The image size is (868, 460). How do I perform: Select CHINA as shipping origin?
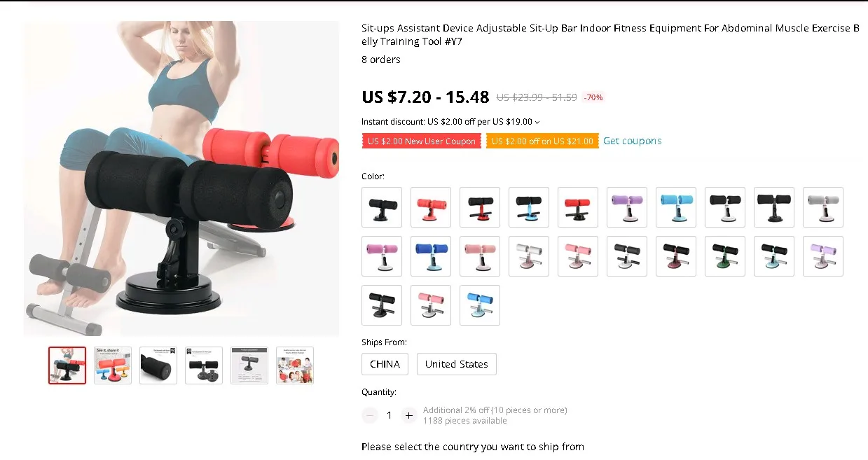[x=385, y=364]
